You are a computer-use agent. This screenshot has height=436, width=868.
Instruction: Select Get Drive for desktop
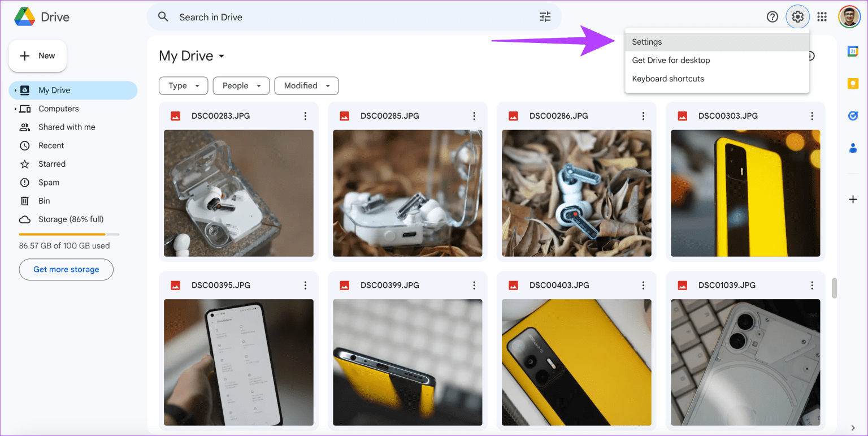671,61
